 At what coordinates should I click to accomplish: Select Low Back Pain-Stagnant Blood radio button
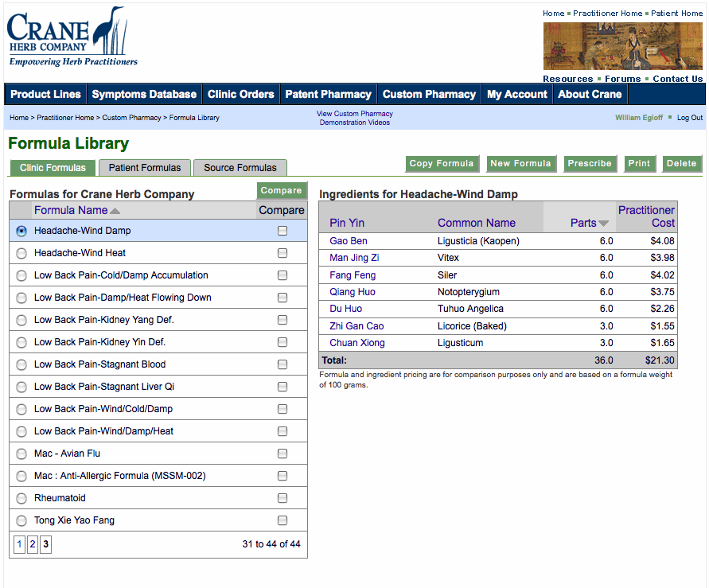pyautogui.click(x=21, y=364)
